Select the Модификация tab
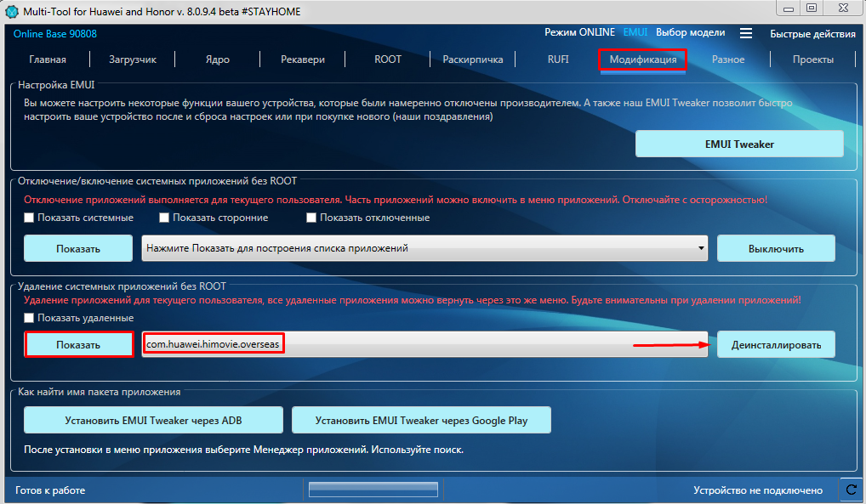 pos(643,59)
